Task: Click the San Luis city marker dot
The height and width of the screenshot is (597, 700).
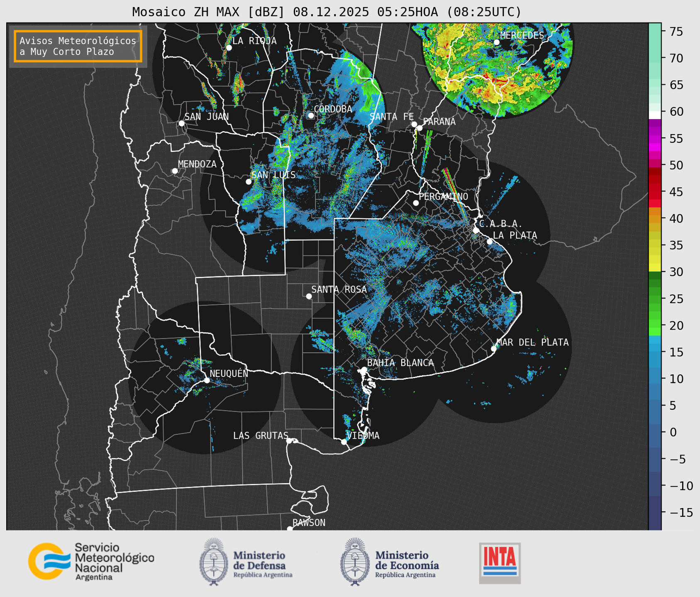Action: 249,181
